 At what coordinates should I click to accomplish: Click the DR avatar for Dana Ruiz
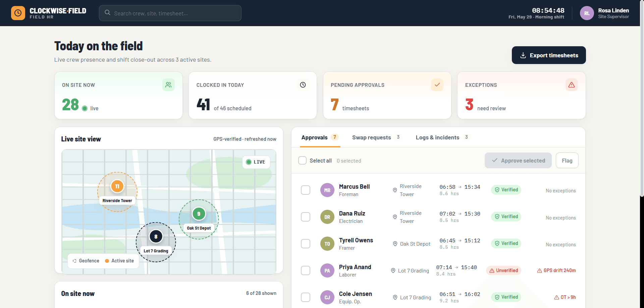click(x=327, y=217)
